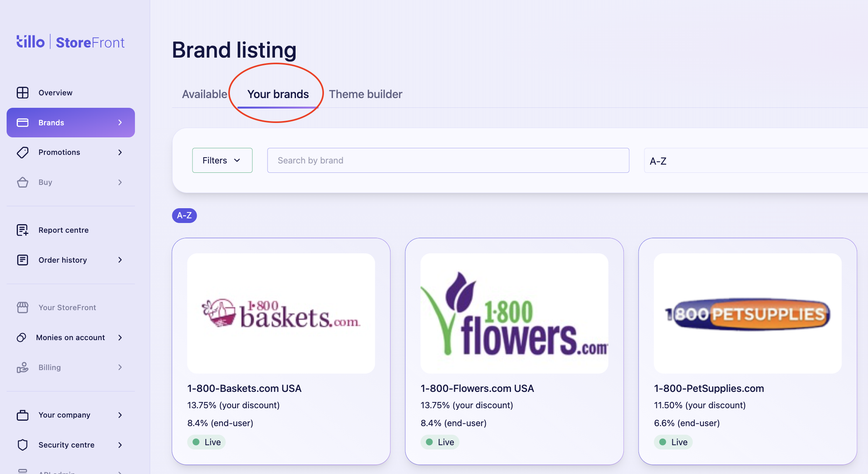The image size is (868, 474).
Task: Click the Your StoreFront shop icon
Action: coord(23,307)
